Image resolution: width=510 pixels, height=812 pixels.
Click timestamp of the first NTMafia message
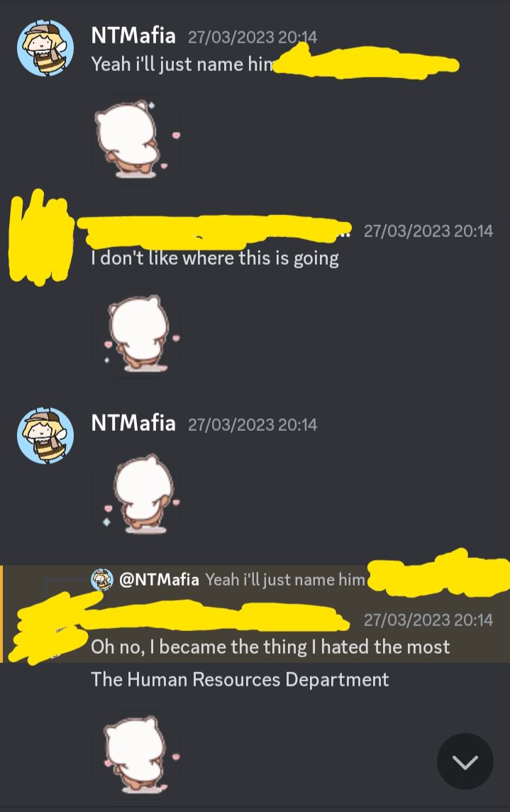(252, 38)
